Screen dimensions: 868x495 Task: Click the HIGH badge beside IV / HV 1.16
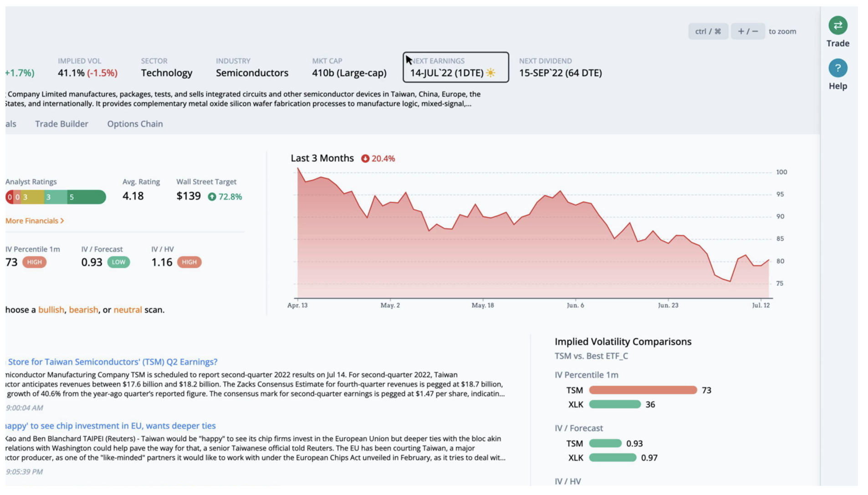[189, 262]
